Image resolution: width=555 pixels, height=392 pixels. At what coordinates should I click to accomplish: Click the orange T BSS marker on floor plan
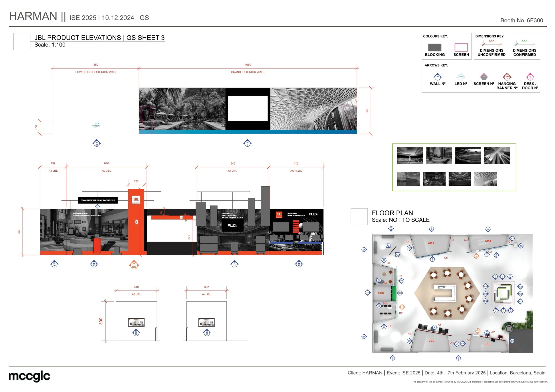click(402, 307)
